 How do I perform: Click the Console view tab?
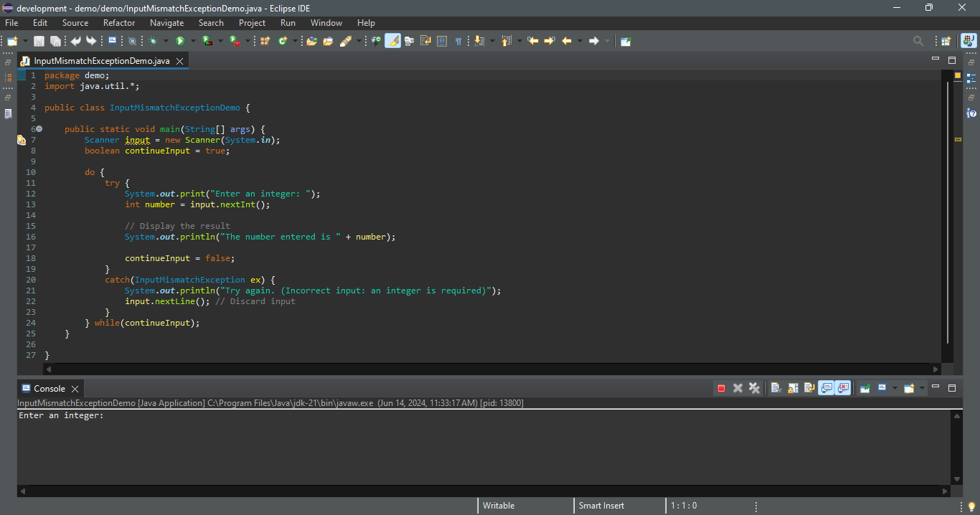49,389
